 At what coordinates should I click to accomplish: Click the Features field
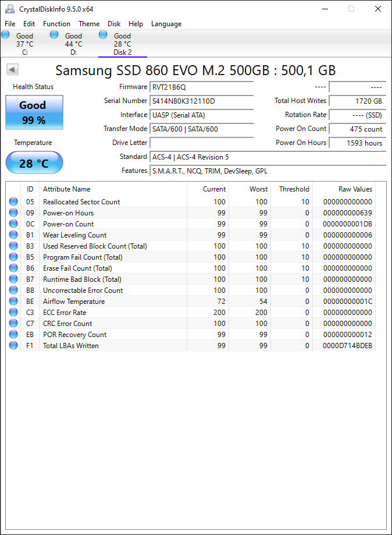tap(268, 171)
